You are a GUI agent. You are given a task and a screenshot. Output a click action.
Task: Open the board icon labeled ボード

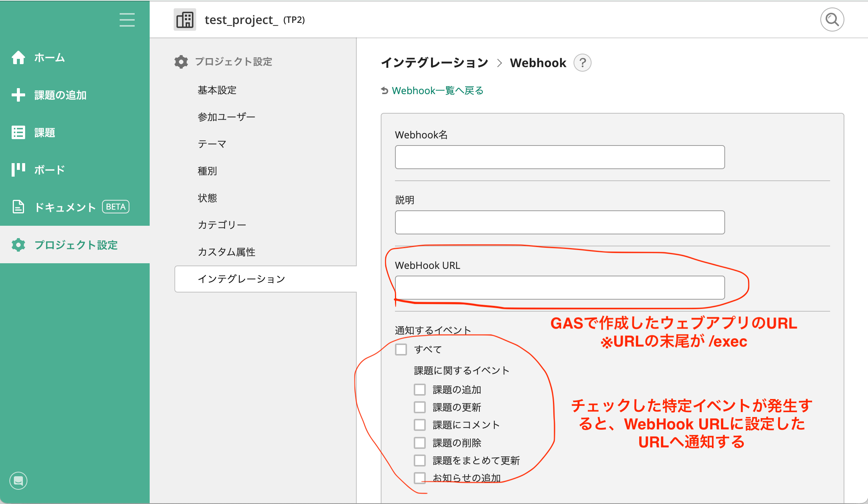(18, 169)
